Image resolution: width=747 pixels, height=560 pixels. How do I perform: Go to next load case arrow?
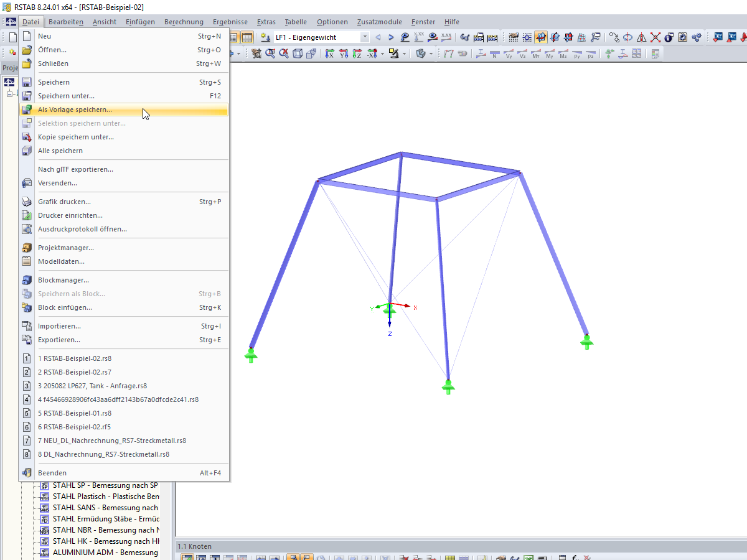pos(391,37)
